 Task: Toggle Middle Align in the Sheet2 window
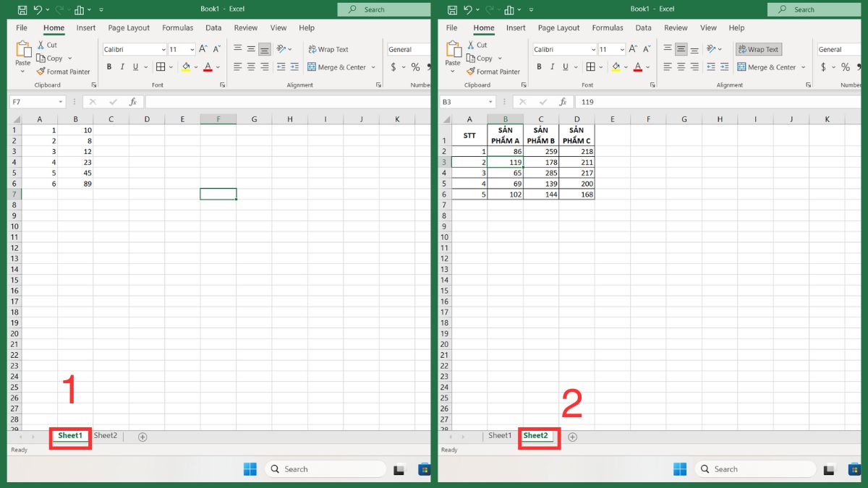pos(681,49)
